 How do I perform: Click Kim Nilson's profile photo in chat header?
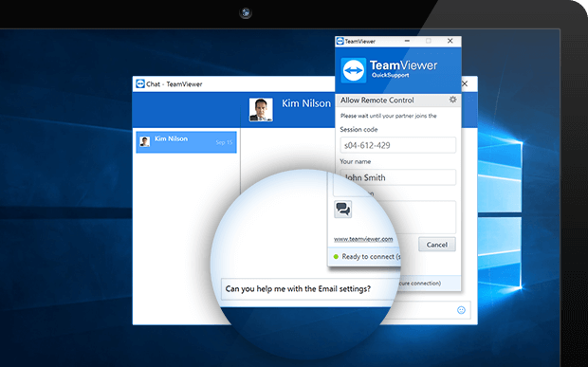pos(261,110)
